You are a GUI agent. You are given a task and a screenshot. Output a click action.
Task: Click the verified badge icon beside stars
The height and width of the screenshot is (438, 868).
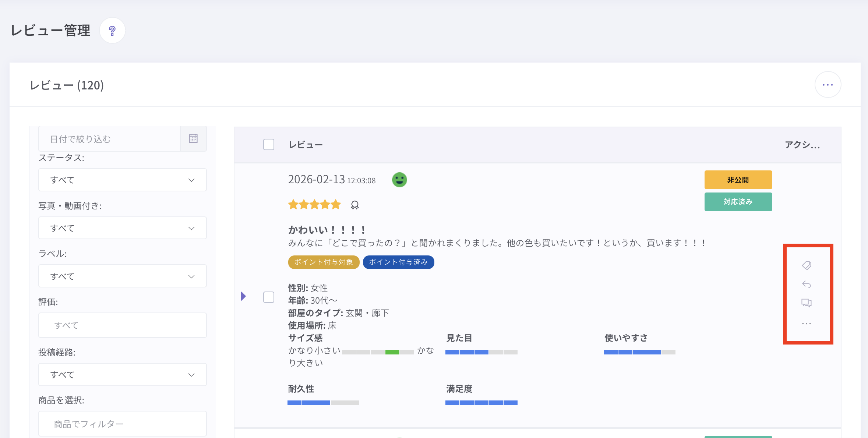[354, 205]
